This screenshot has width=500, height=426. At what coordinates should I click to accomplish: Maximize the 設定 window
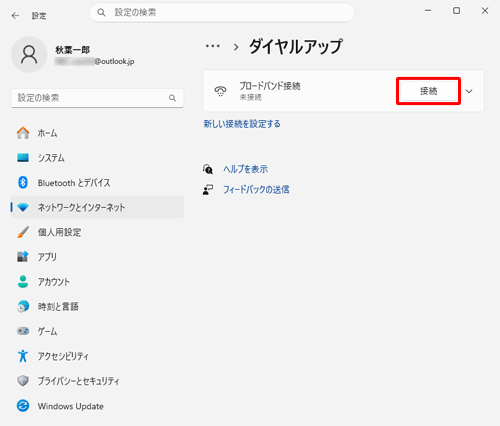[456, 11]
